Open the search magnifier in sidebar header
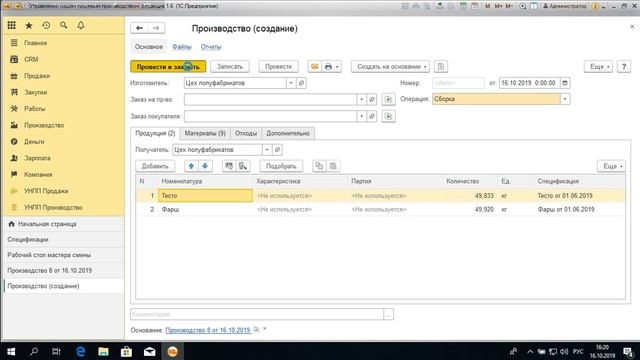 point(64,25)
